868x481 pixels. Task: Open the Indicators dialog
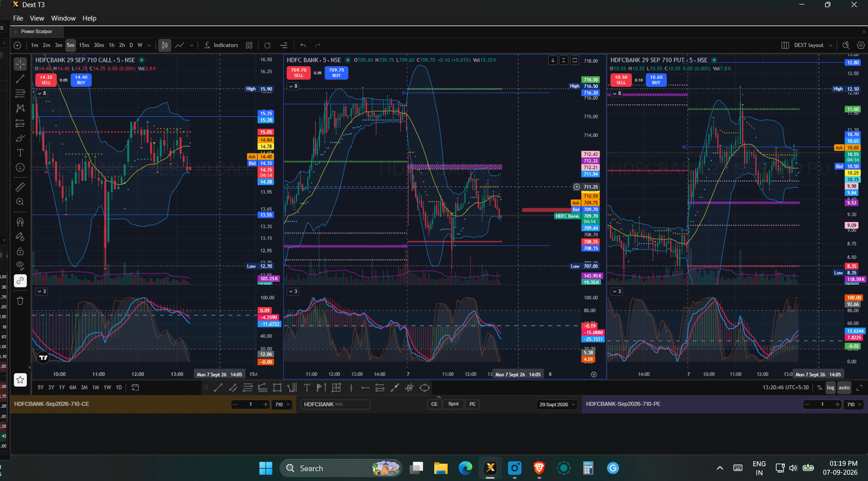221,45
